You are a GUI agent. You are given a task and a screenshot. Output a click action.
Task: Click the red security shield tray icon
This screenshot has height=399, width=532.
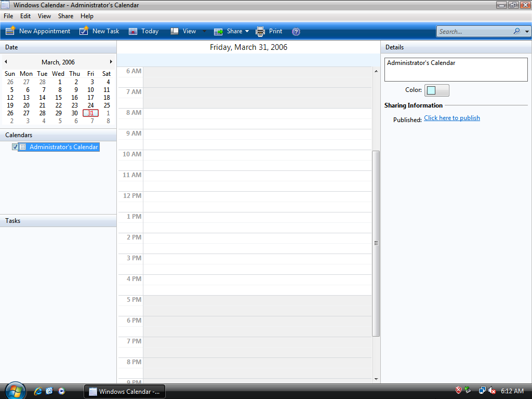click(x=458, y=390)
